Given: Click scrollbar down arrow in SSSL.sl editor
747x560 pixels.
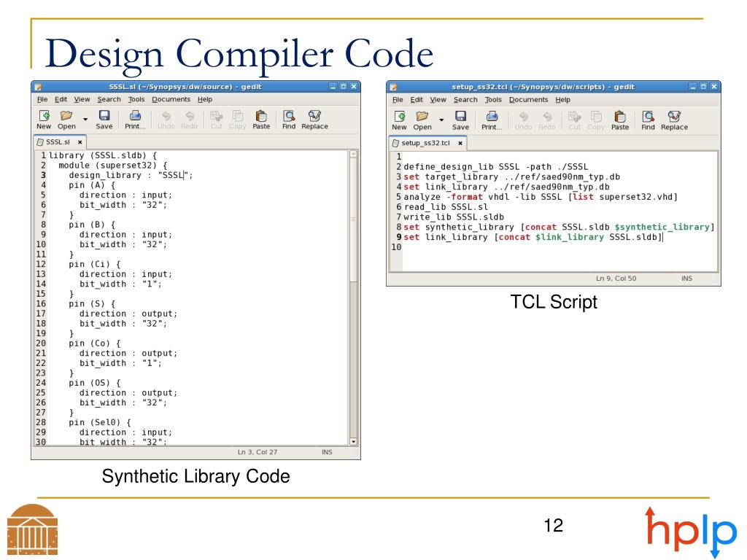Looking at the screenshot, I should (354, 441).
